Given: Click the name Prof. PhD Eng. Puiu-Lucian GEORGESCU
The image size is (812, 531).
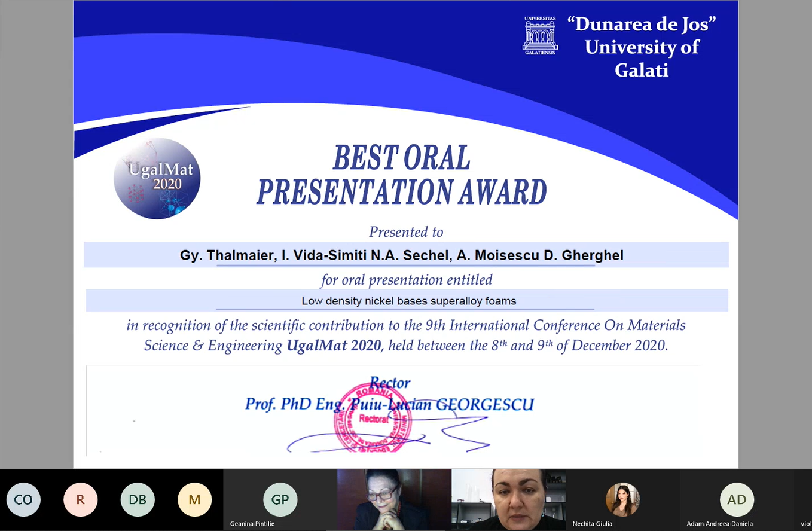Looking at the screenshot, I should coord(389,404).
